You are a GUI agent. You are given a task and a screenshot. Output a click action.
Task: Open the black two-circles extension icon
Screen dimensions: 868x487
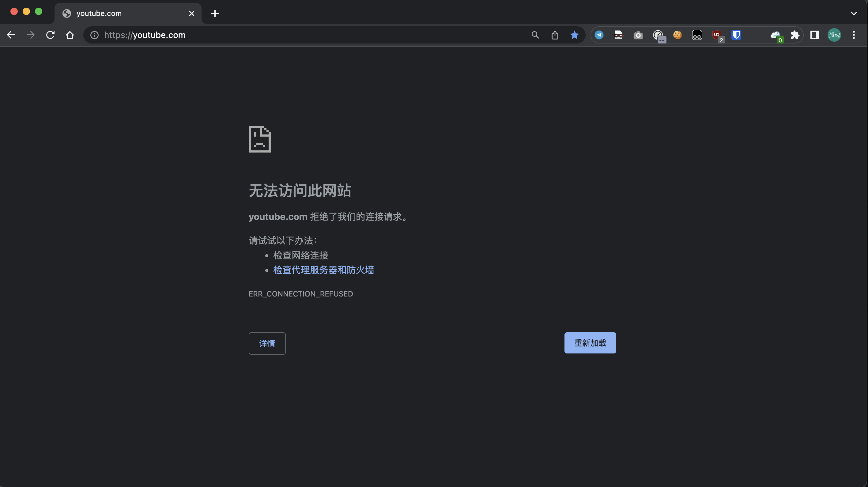[697, 35]
